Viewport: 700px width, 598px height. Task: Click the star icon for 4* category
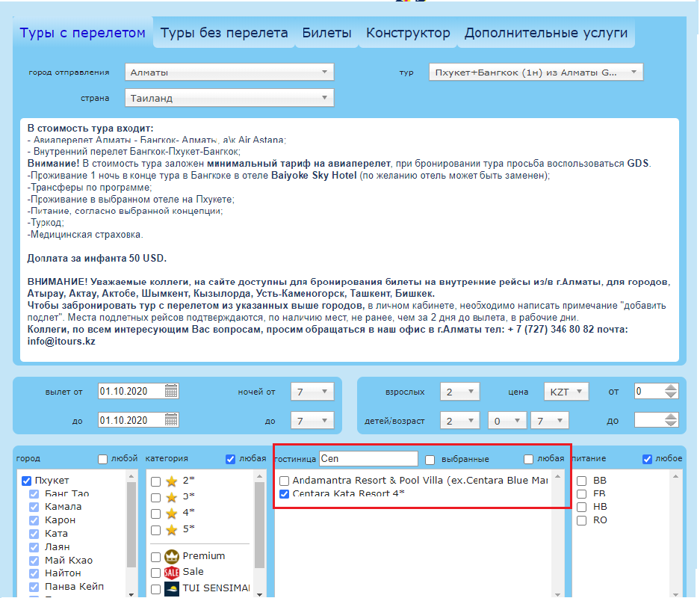click(x=171, y=514)
